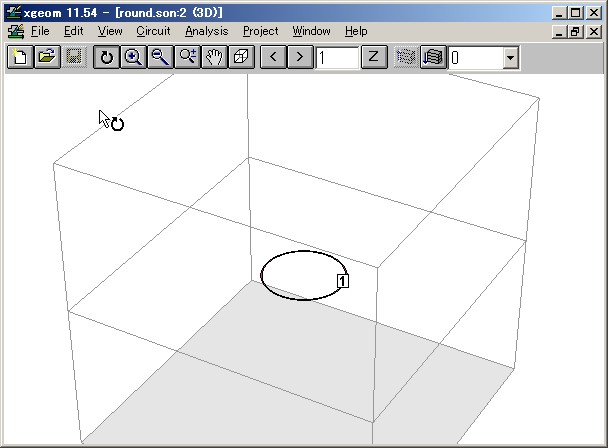Open the Window menu
Image resolution: width=608 pixels, height=448 pixels.
[x=311, y=31]
